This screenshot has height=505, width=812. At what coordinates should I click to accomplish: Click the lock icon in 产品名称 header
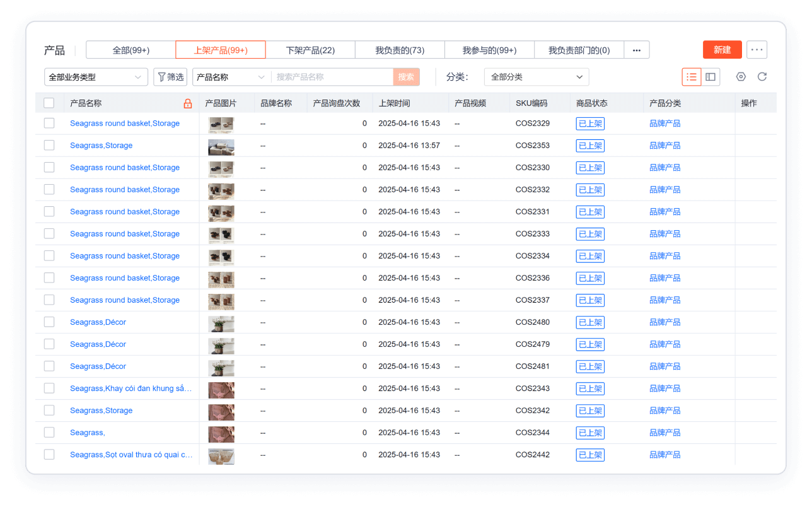pos(187,103)
